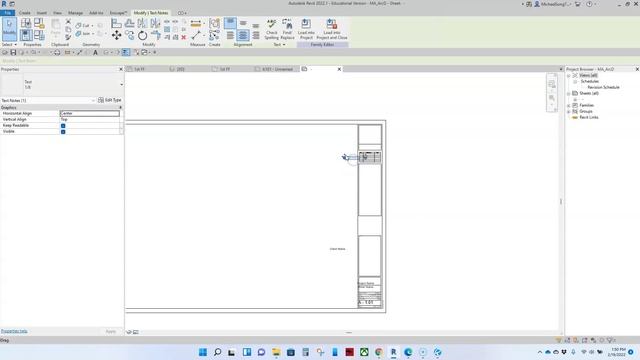640x360 pixels.
Task: Close the active view tab
Action: click(x=339, y=69)
